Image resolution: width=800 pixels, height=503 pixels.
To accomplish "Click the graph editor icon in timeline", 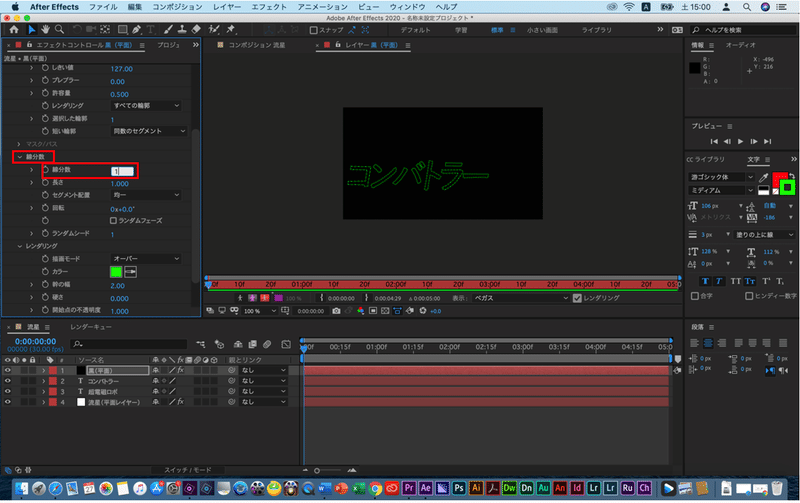I will coord(286,344).
